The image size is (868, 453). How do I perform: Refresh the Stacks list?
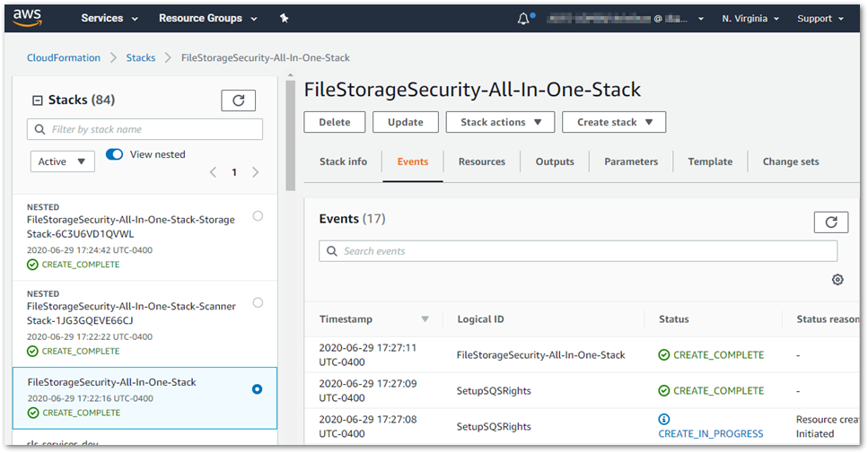pos(238,100)
